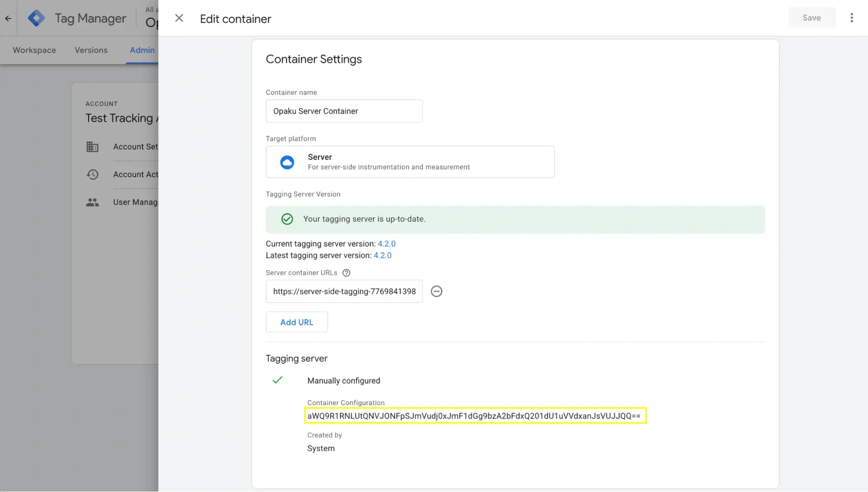Viewport: 868px width, 492px height.
Task: Open current tagging server version 4.2.0 link
Action: click(x=386, y=244)
